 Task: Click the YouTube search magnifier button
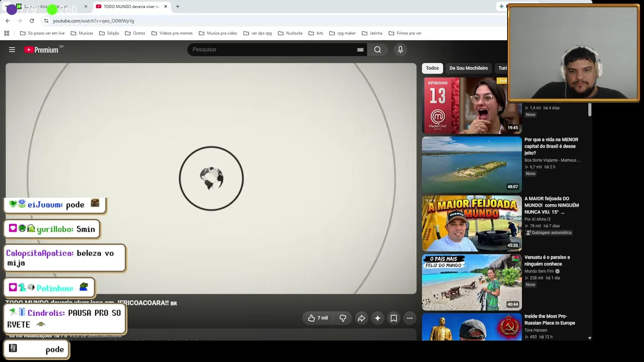click(x=377, y=49)
